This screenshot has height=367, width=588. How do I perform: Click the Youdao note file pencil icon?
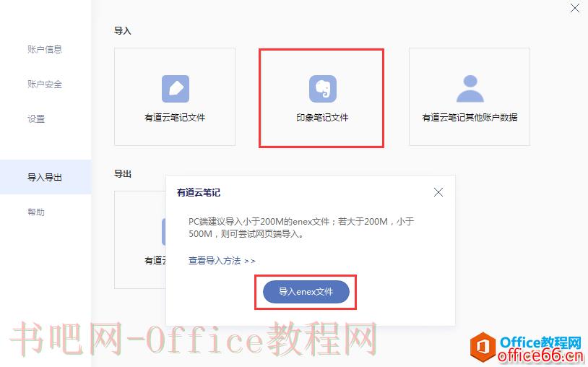tap(175, 89)
